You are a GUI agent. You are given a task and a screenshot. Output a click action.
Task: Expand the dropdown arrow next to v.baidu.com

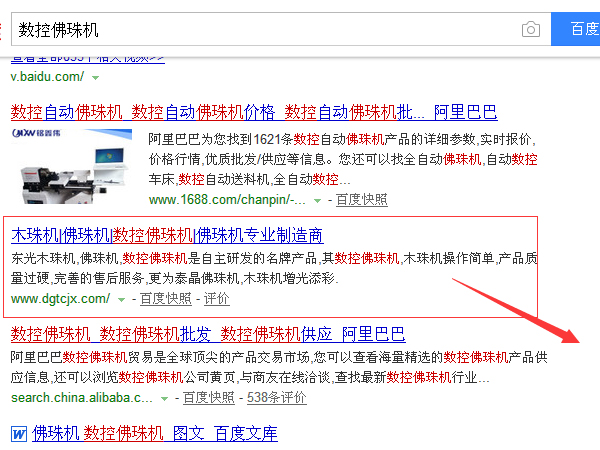pos(95,77)
